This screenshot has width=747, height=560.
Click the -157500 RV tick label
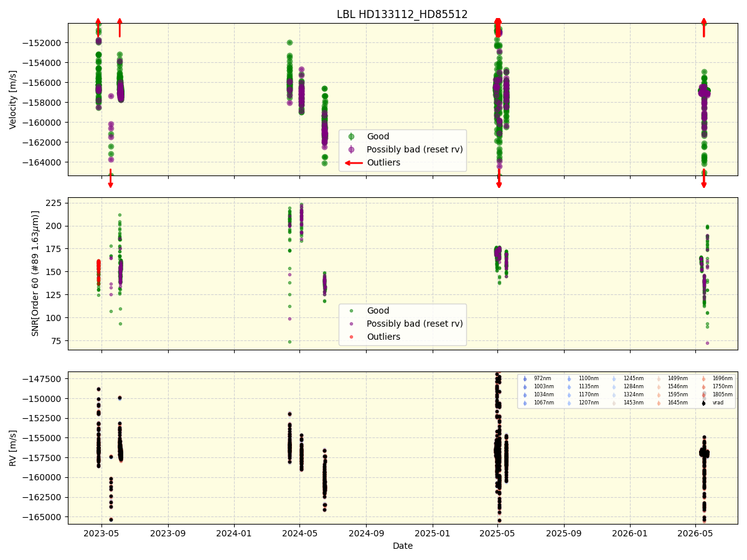43,458
